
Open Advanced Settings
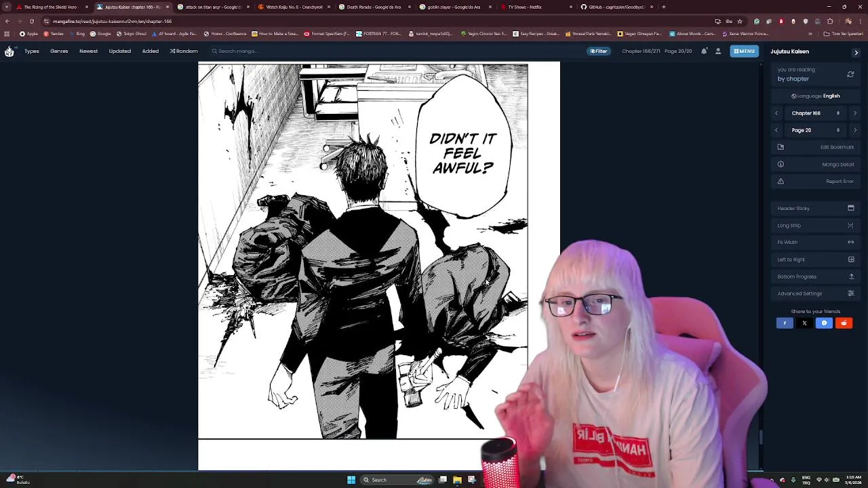pos(816,293)
